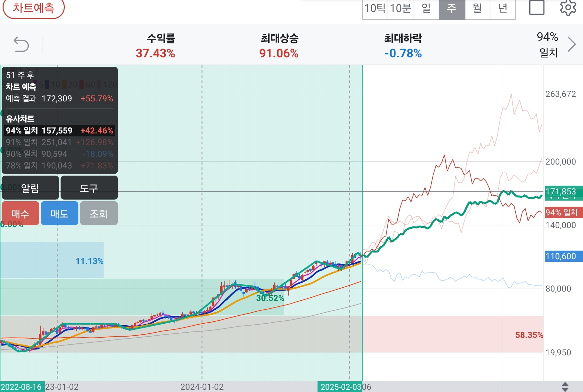
Task: Tap the 140,000 axis price label
Action: point(561,225)
